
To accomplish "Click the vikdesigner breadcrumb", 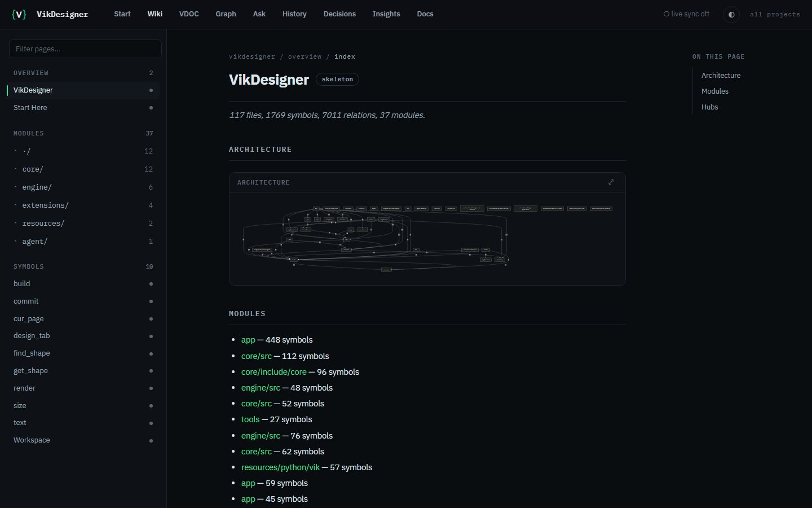I will click(x=252, y=56).
